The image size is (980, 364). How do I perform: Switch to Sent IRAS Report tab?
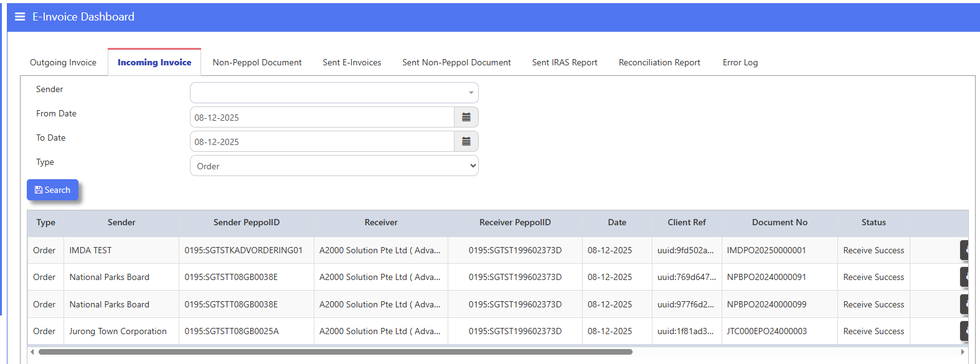coord(565,62)
